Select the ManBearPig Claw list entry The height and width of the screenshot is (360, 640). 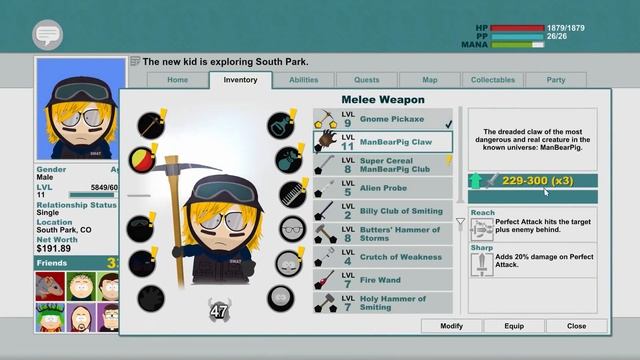pos(383,142)
